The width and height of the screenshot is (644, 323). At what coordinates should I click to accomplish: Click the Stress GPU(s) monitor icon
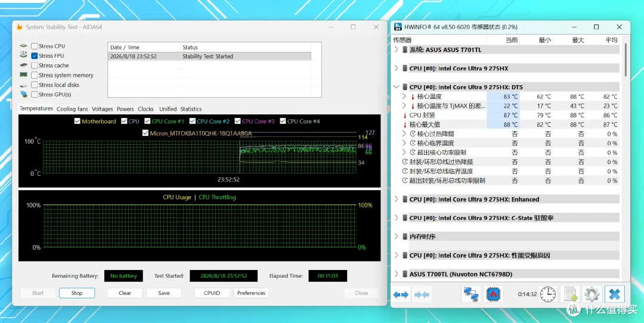(x=24, y=94)
